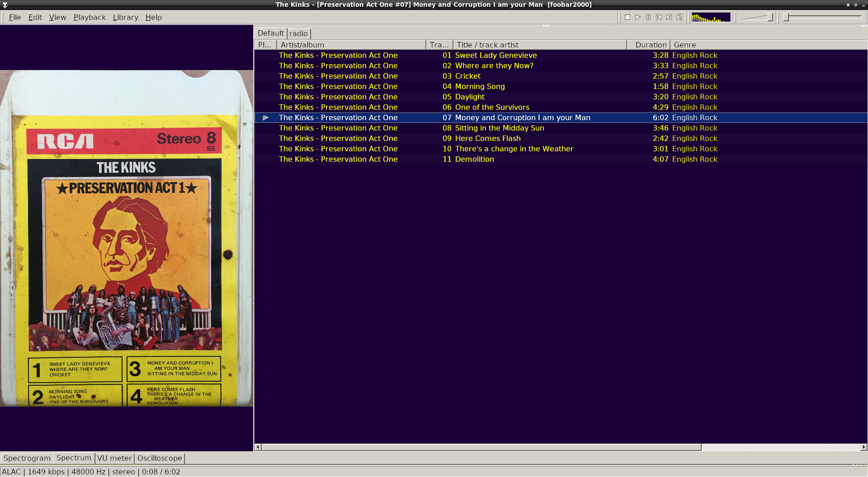Click the horizontal scrollbar left arrow
Image resolution: width=868 pixels, height=477 pixels.
coord(258,447)
